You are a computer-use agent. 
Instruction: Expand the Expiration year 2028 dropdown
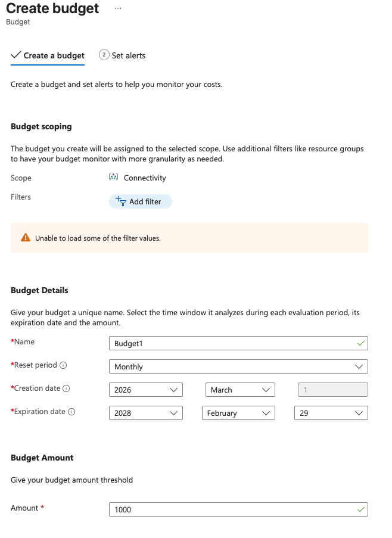(x=146, y=413)
